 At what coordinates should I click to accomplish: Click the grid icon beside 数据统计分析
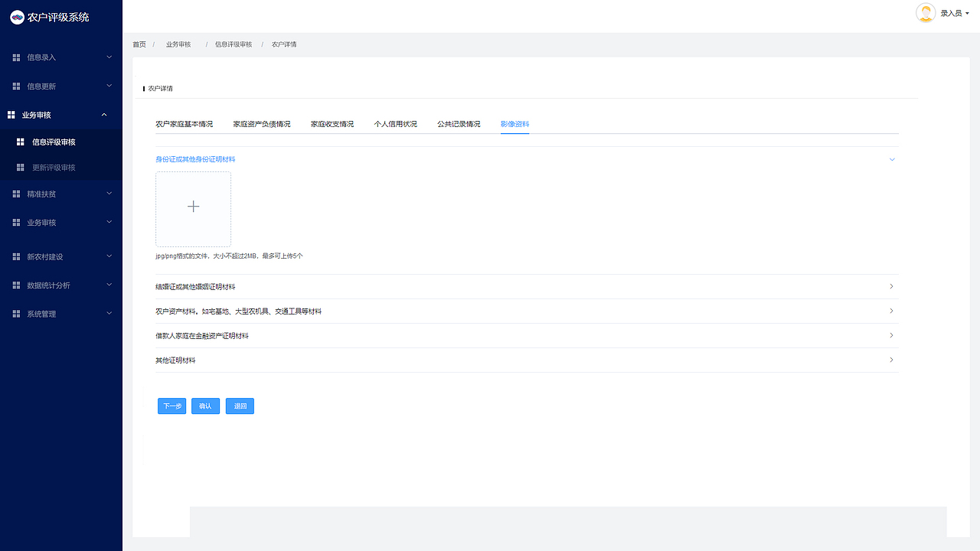(16, 285)
